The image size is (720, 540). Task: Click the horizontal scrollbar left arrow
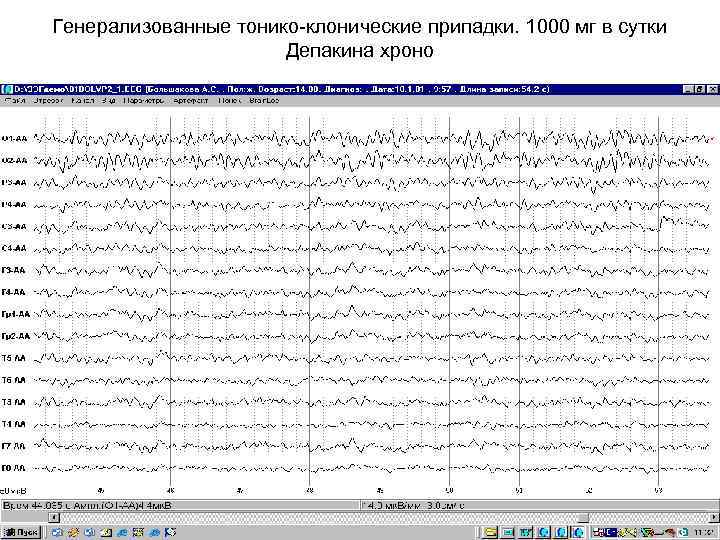pos(54,518)
